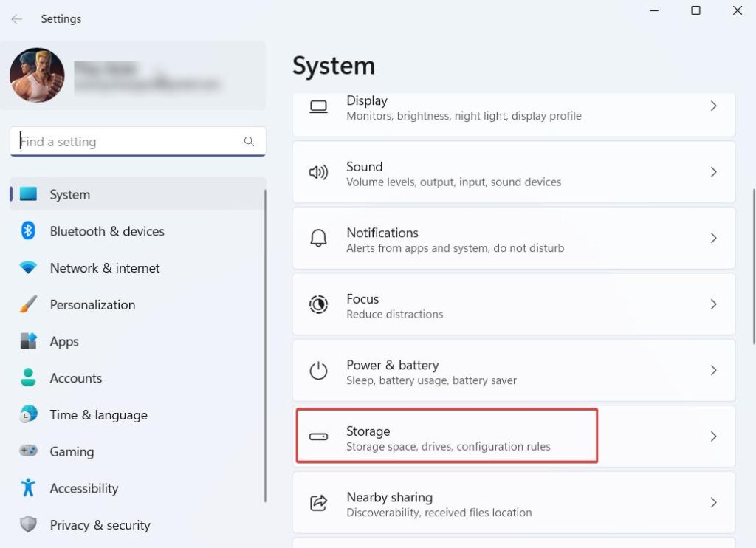The height and width of the screenshot is (548, 756).
Task: Go to Bluetooth & devices label
Action: (x=107, y=231)
